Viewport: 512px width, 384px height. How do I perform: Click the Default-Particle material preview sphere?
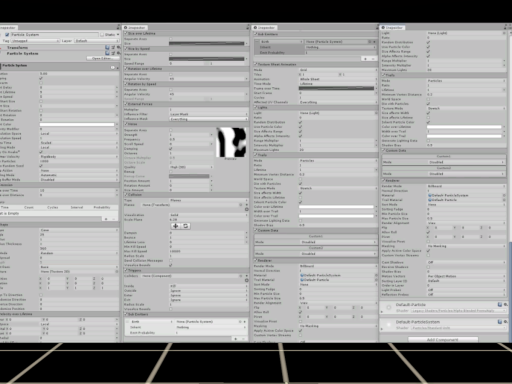389,307
